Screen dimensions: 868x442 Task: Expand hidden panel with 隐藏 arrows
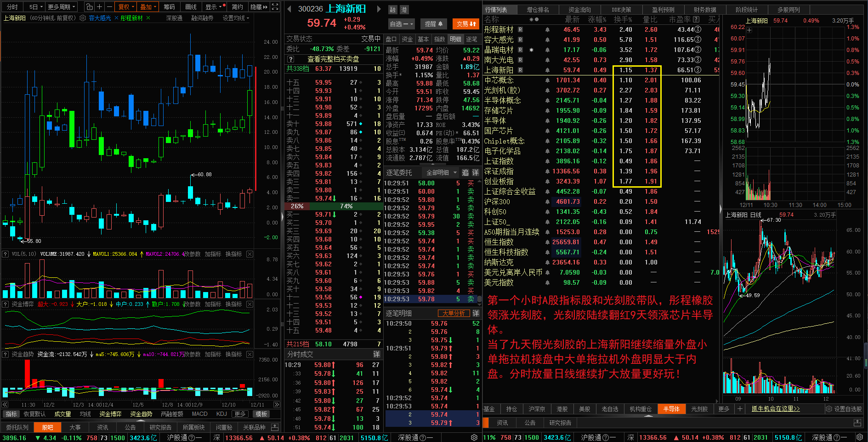tap(259, 7)
